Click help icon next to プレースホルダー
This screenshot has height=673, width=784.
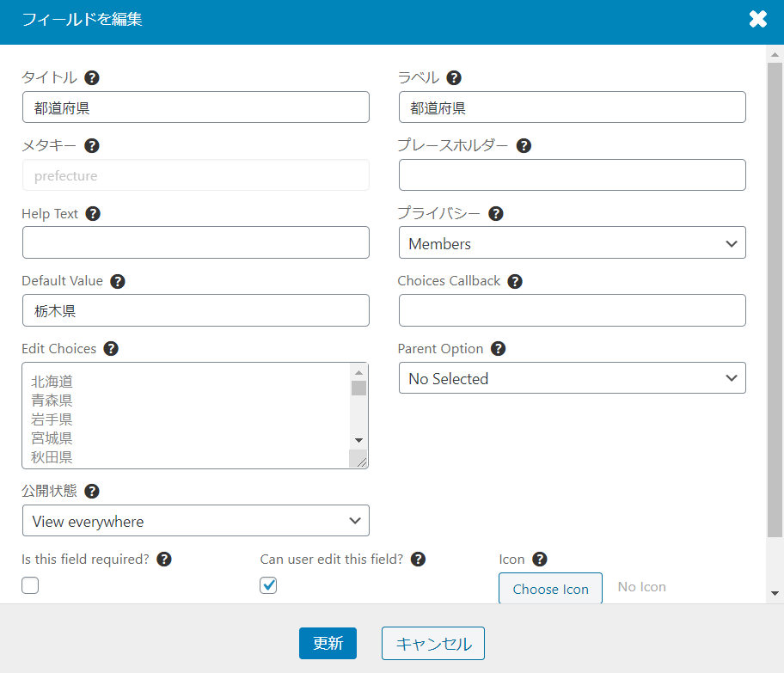point(524,146)
